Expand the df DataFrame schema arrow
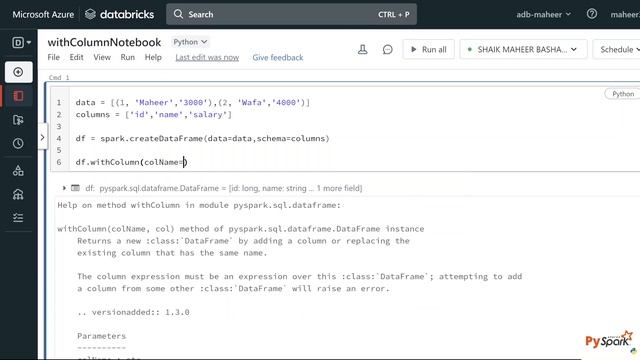This screenshot has width=640, height=360. pos(64,188)
